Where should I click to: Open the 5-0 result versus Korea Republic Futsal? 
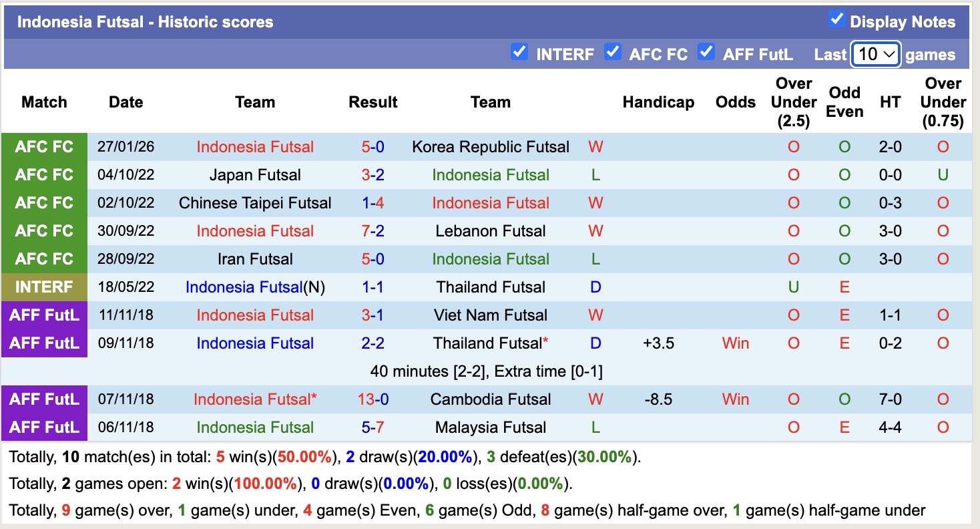[373, 146]
